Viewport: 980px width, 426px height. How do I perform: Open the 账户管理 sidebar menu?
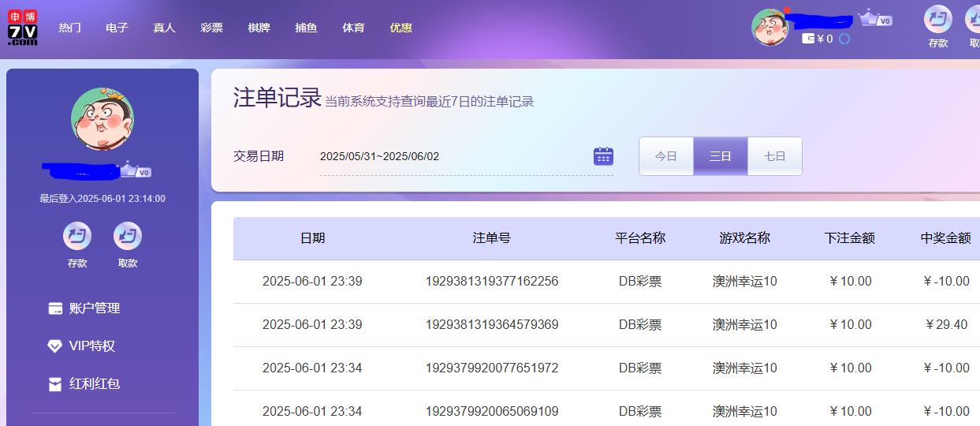tap(95, 308)
